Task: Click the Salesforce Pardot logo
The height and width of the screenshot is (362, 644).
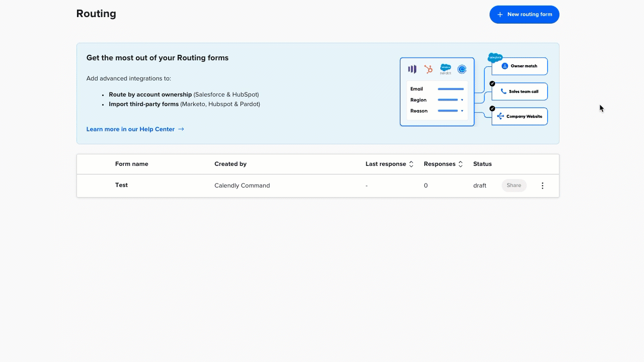Action: point(445,69)
